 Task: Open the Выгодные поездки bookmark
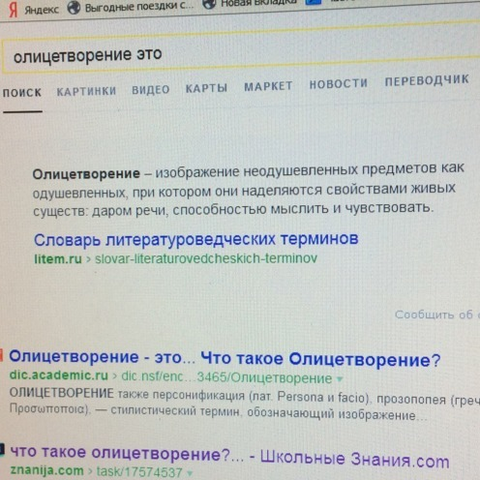tap(139, 7)
